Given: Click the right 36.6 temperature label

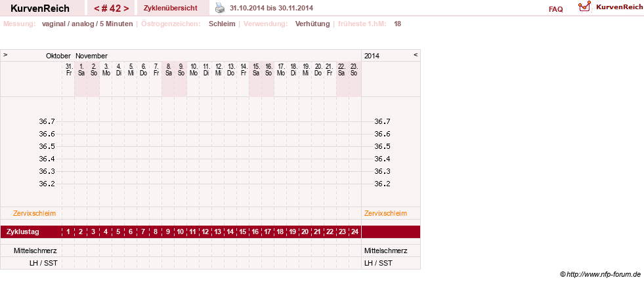Looking at the screenshot, I should point(382,134).
